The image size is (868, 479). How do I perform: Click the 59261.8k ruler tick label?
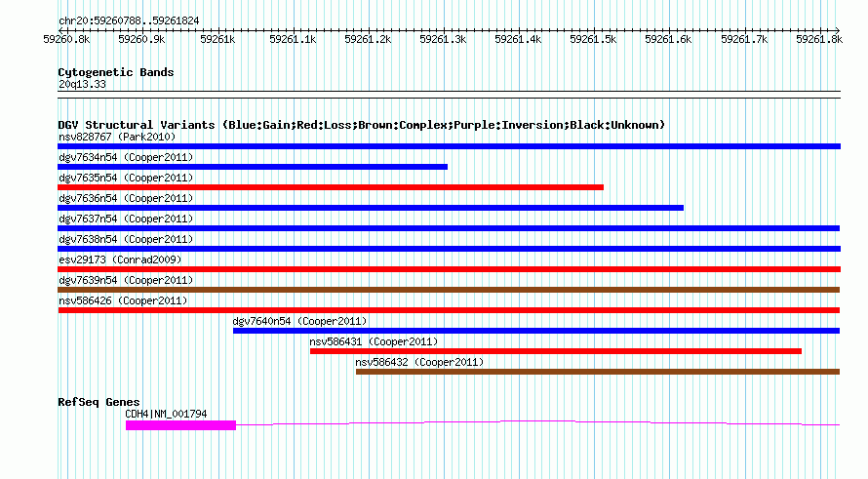pyautogui.click(x=819, y=39)
